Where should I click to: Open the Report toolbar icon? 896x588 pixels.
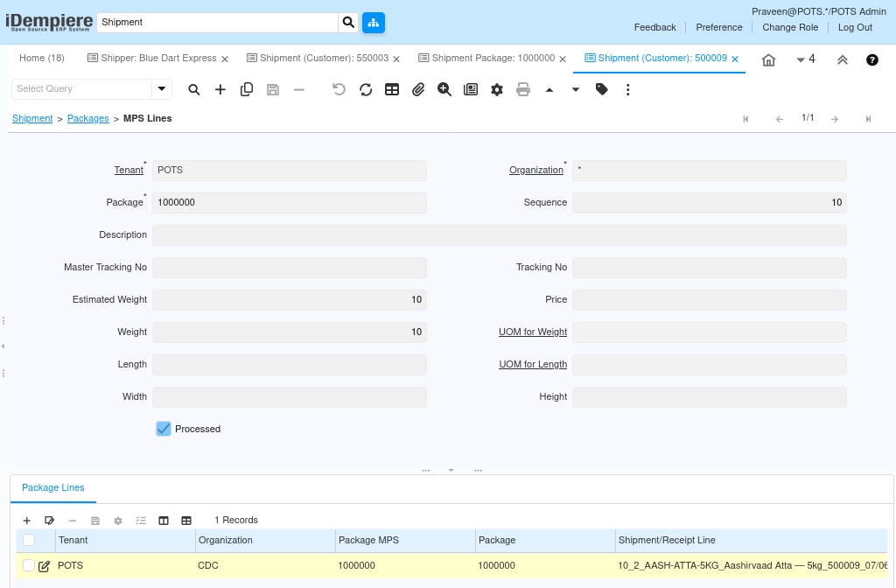470,90
